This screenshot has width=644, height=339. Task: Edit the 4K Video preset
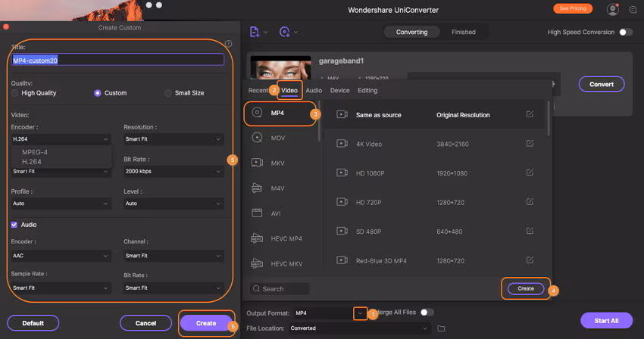point(530,143)
